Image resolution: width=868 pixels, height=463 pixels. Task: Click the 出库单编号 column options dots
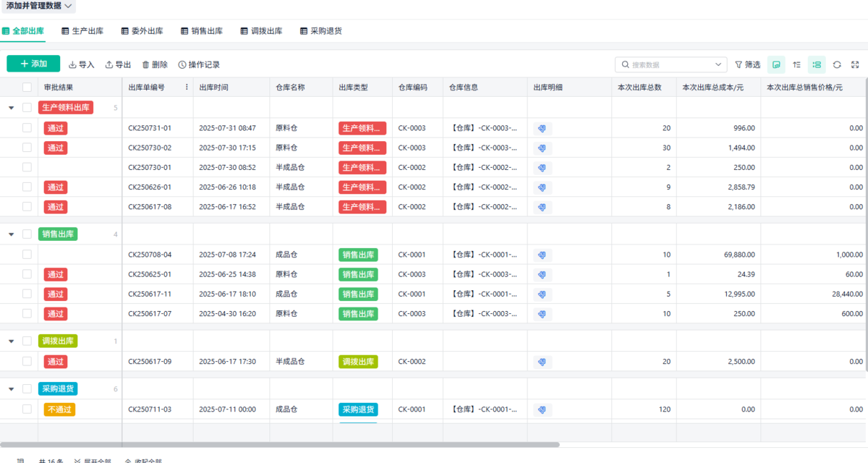pos(187,88)
